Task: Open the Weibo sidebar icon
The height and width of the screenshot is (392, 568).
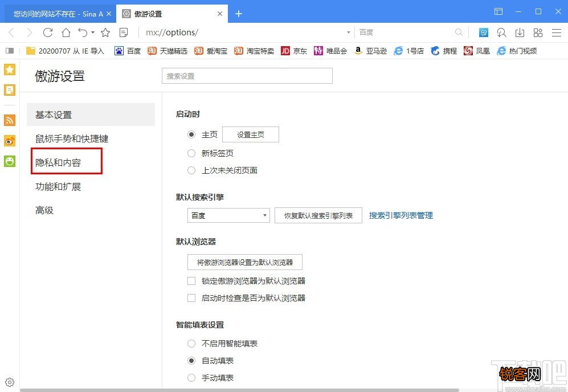Action: 10,141
